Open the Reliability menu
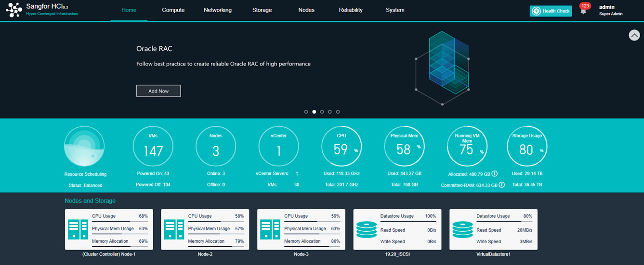This screenshot has height=265, width=644. click(351, 10)
